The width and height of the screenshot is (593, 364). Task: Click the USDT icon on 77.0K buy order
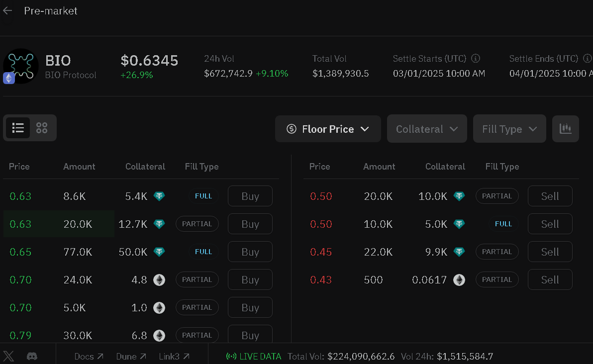pos(159,252)
